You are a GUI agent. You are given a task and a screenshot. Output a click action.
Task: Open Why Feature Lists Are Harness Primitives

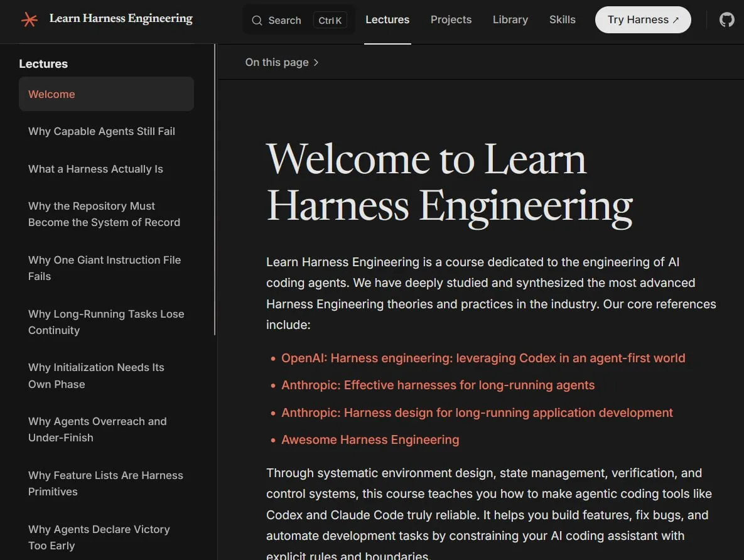[105, 483]
